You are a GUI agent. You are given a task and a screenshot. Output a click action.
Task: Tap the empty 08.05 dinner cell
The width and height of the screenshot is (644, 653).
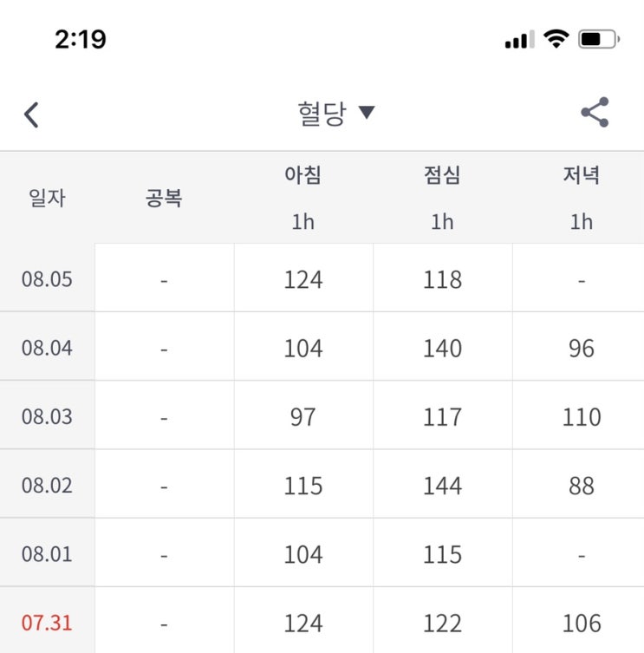coord(581,279)
